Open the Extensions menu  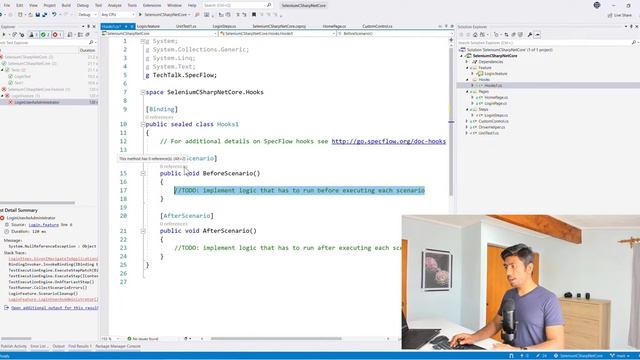pyautogui.click(x=152, y=5)
